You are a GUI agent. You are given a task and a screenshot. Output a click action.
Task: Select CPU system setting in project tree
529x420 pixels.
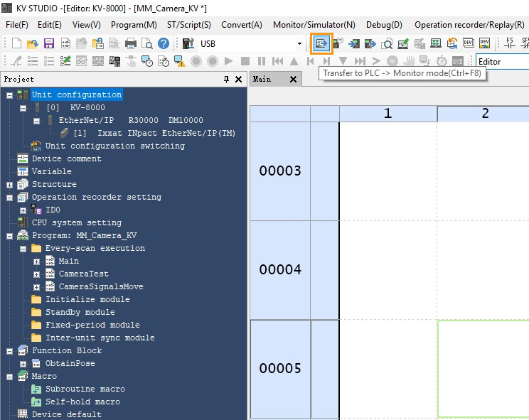tap(76, 223)
